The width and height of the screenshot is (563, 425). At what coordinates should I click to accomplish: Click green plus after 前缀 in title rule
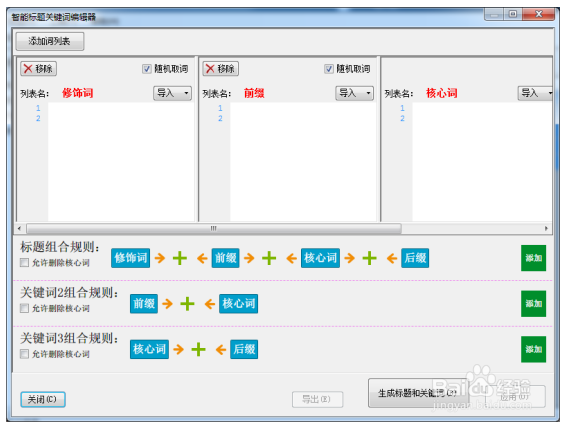point(269,258)
